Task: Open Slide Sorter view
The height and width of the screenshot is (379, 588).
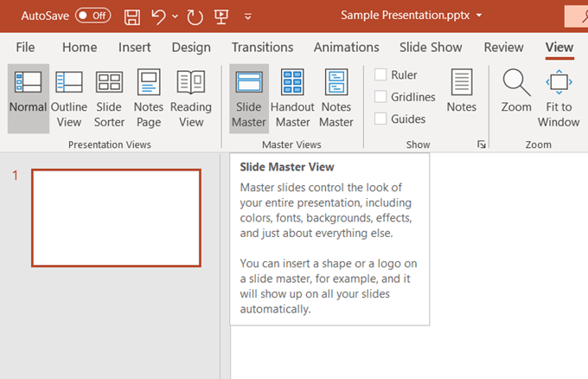Action: (109, 99)
